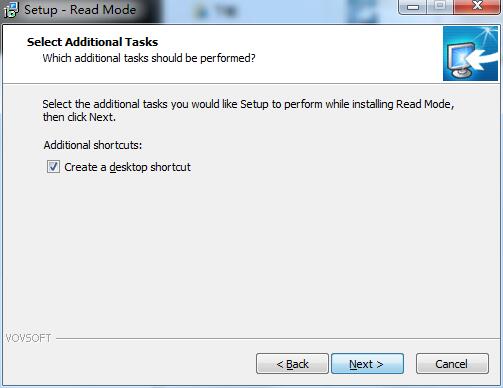This screenshot has height=388, width=503.
Task: Click the 'Create a desktop shortcut' label text
Action: (128, 167)
